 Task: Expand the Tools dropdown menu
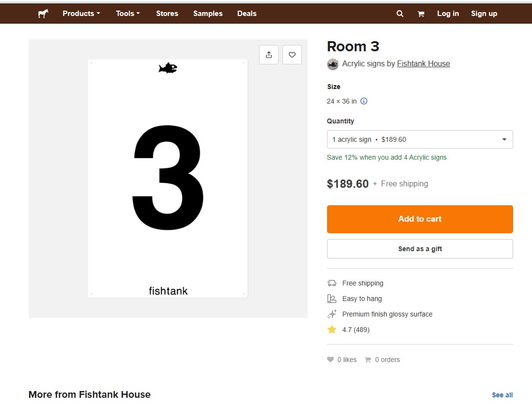pyautogui.click(x=128, y=14)
